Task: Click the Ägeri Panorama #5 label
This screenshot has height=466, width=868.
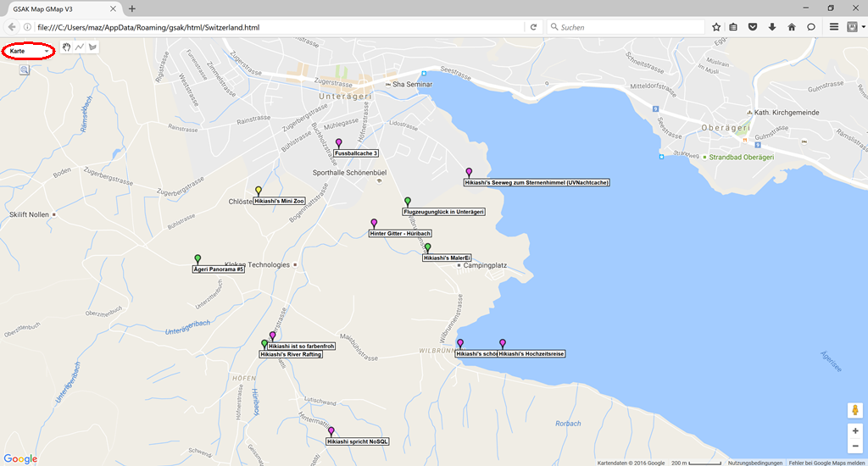Action: [219, 269]
